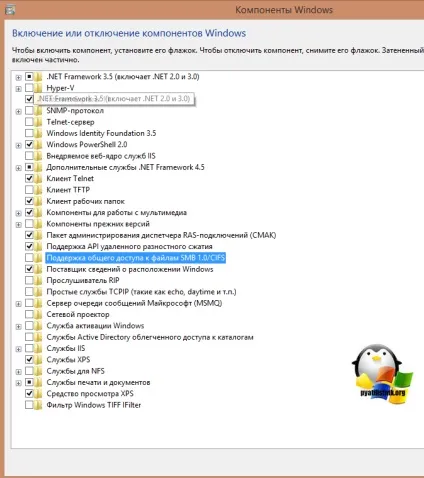Select 'Клиент рабочих папок' label

coord(86,201)
